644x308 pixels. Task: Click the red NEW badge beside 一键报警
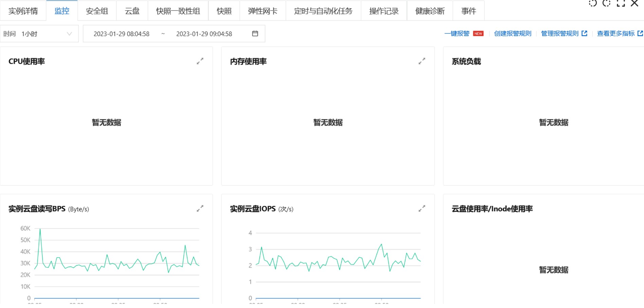[x=478, y=34]
